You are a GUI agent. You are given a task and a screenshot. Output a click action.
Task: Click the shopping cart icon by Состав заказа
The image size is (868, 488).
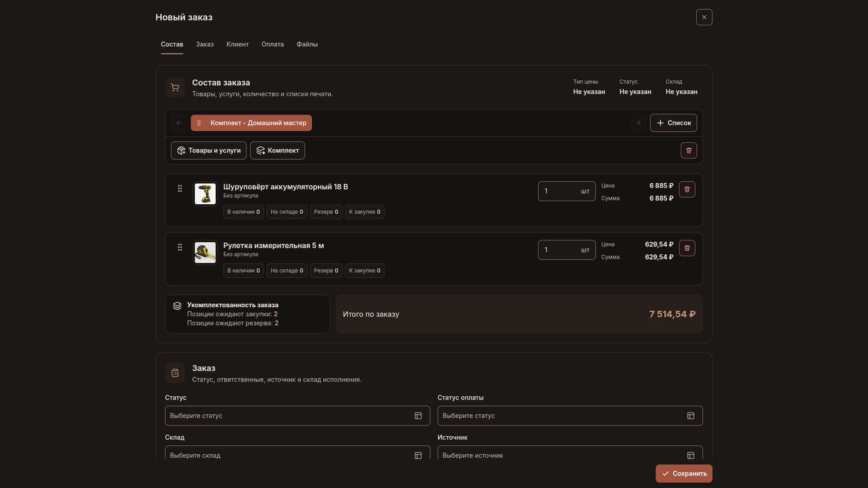point(175,87)
